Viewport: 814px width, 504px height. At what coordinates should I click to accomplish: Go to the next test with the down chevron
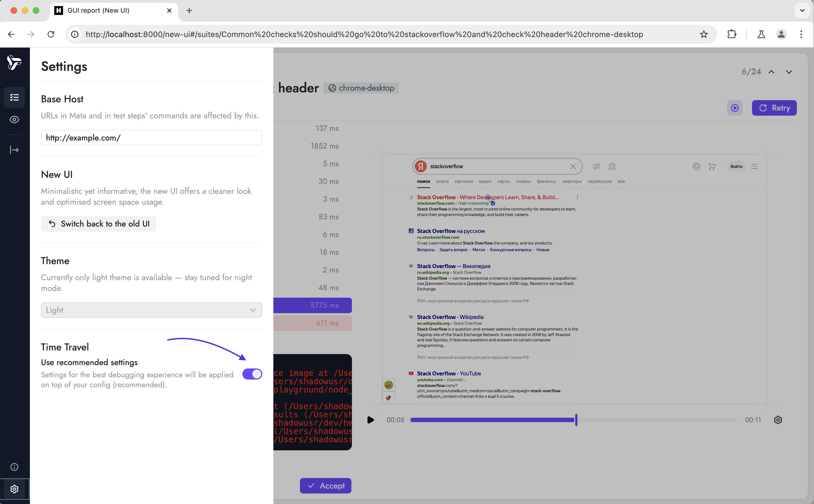tap(789, 72)
